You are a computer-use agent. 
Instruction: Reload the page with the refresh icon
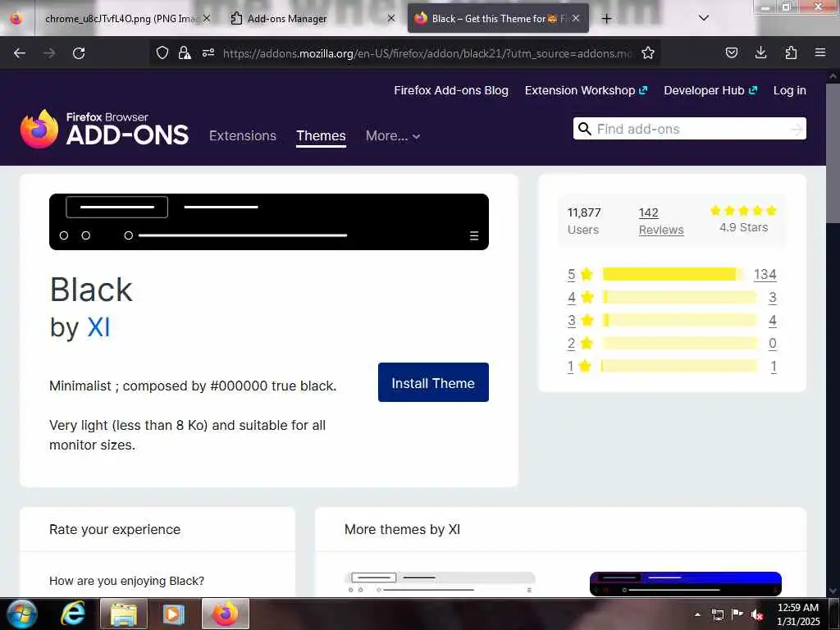79,53
